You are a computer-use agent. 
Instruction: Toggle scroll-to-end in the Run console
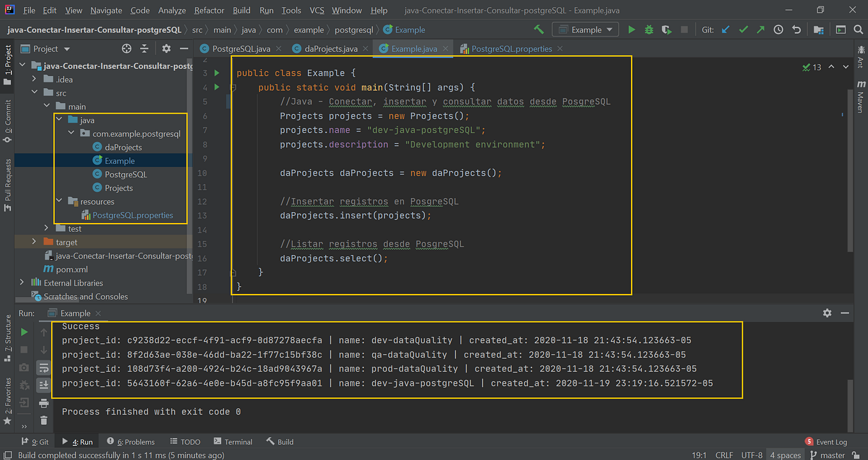43,385
